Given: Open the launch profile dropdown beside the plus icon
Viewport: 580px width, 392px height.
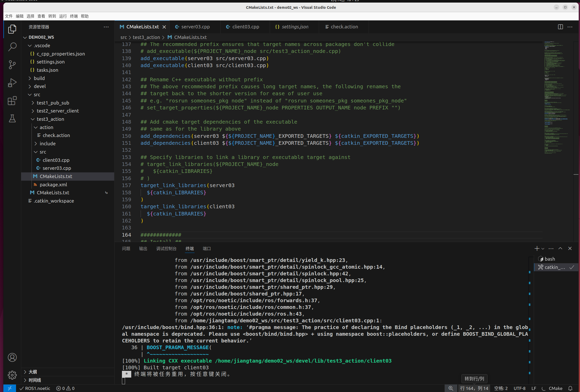Looking at the screenshot, I should pos(543,249).
